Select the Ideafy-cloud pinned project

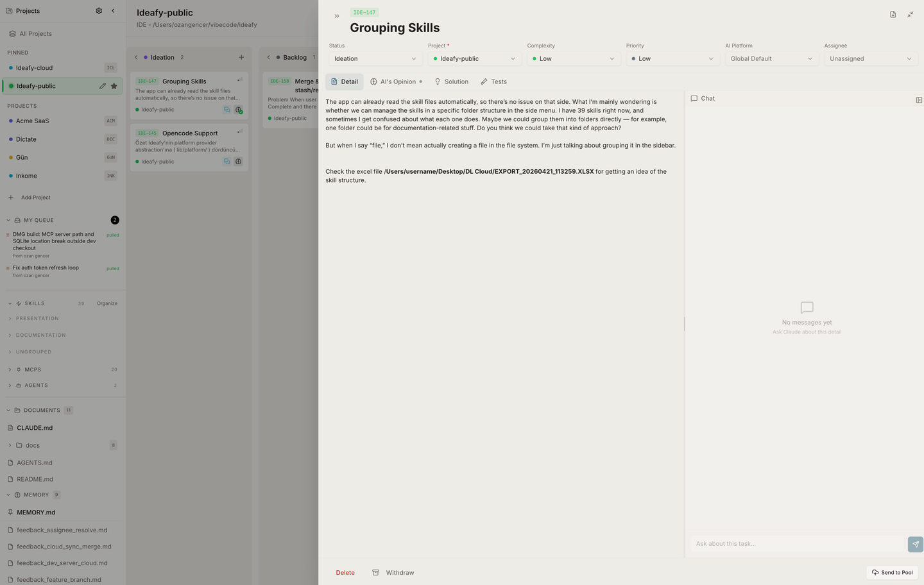click(62, 68)
